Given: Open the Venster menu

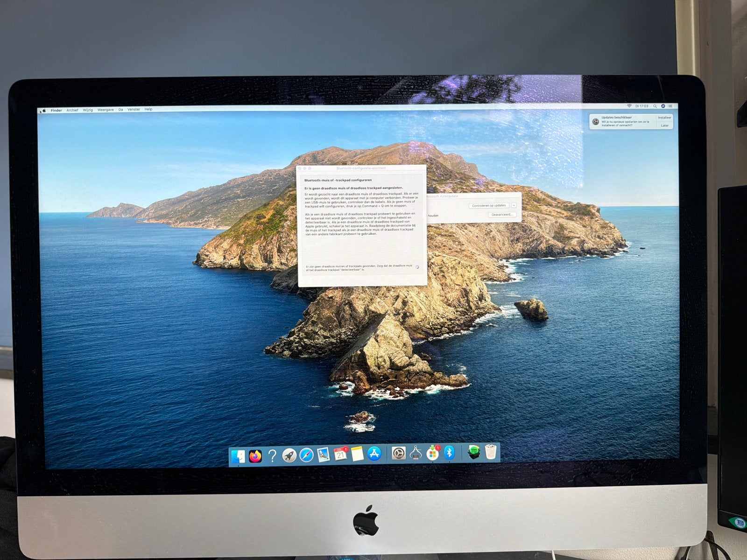Looking at the screenshot, I should pos(134,109).
